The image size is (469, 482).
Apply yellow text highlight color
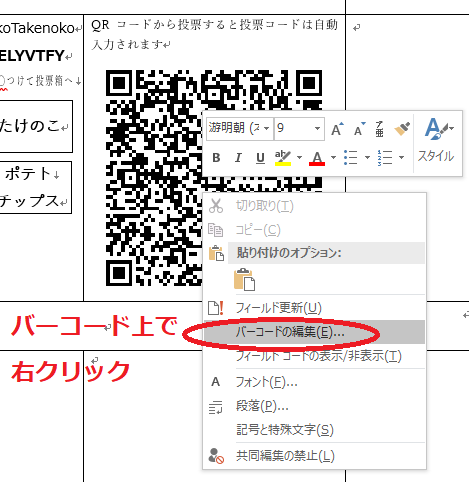283,158
